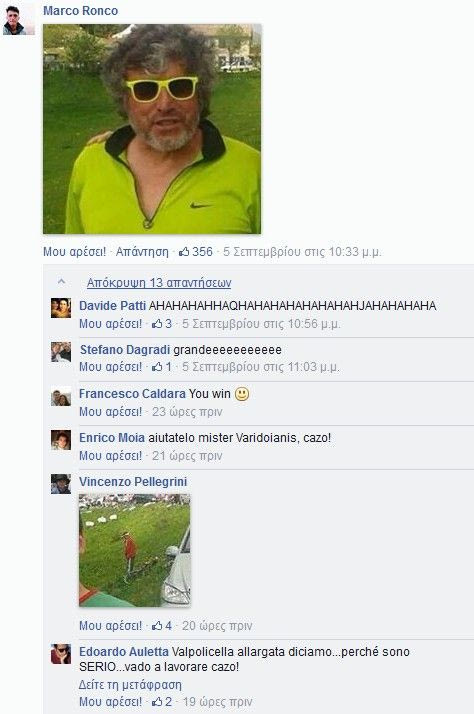Click the 356 likes thumbs-up icon
474x714 pixels.
(184, 251)
